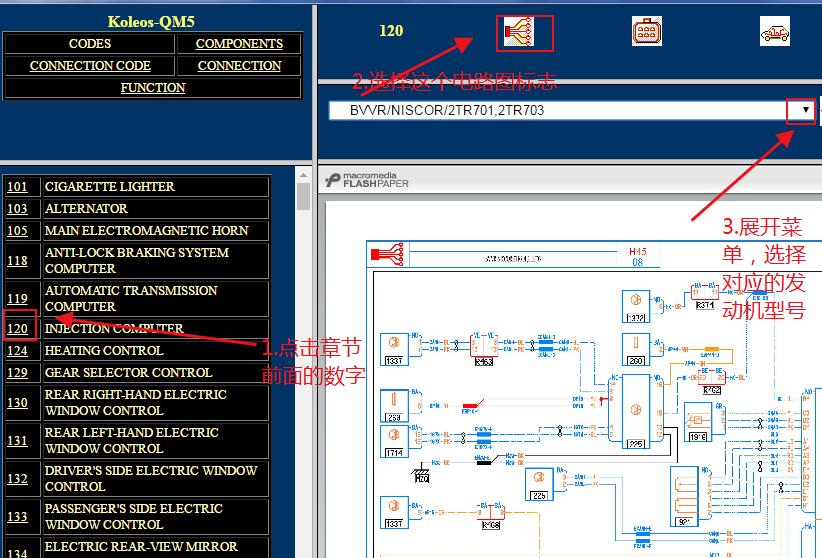Click the chapter list scrollbar thumb
822x558 pixels.
point(304,196)
